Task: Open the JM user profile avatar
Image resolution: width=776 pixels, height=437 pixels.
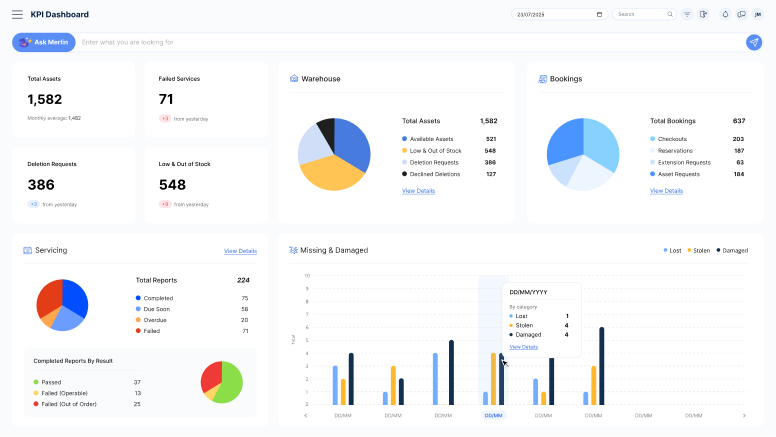Action: (757, 14)
